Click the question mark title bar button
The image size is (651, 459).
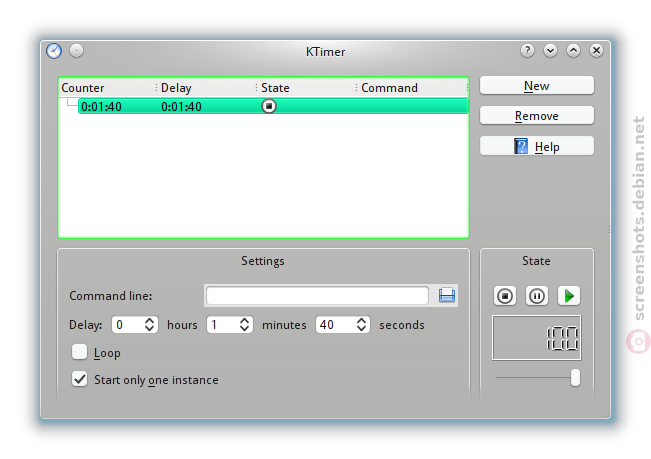click(x=527, y=51)
